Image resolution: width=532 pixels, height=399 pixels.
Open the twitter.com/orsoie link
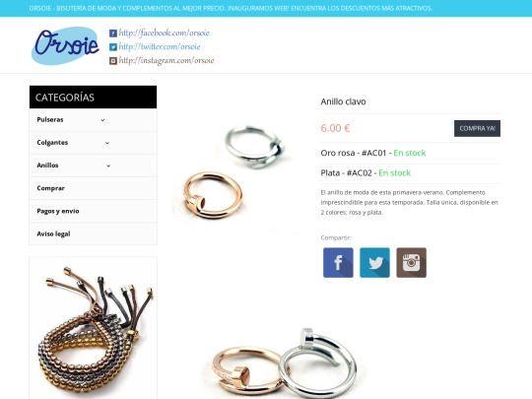click(160, 47)
